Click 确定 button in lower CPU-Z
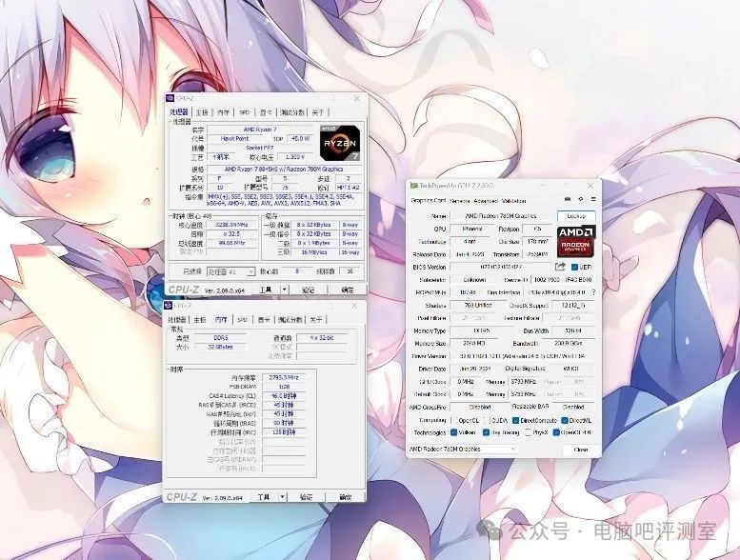 click(346, 497)
